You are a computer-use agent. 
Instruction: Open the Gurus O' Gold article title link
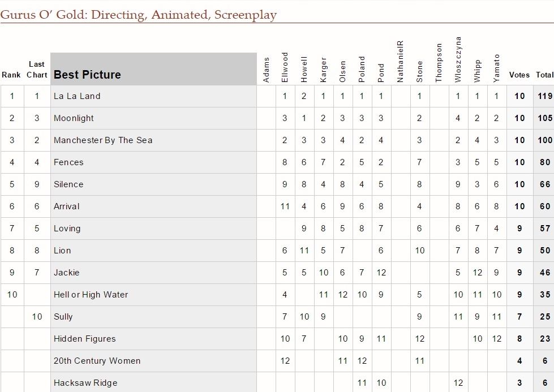point(139,15)
